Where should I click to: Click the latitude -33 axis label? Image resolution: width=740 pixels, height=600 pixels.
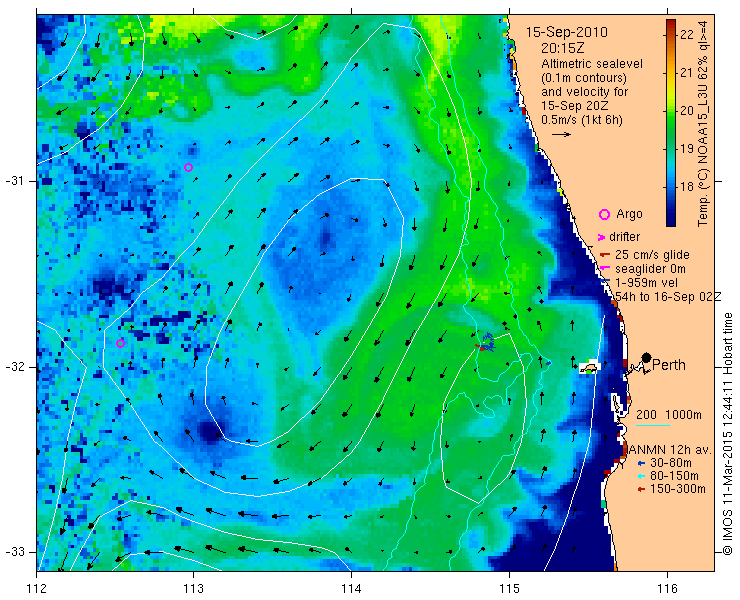pyautogui.click(x=17, y=552)
